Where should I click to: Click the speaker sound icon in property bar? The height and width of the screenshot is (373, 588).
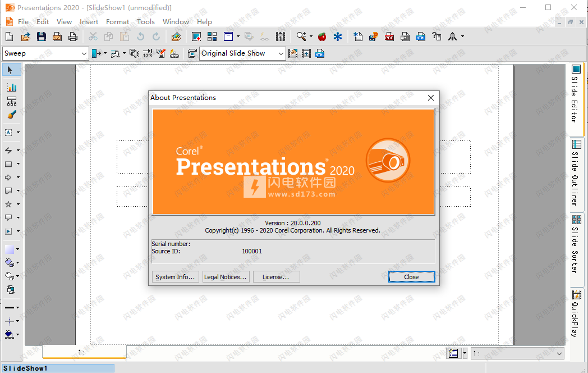134,53
